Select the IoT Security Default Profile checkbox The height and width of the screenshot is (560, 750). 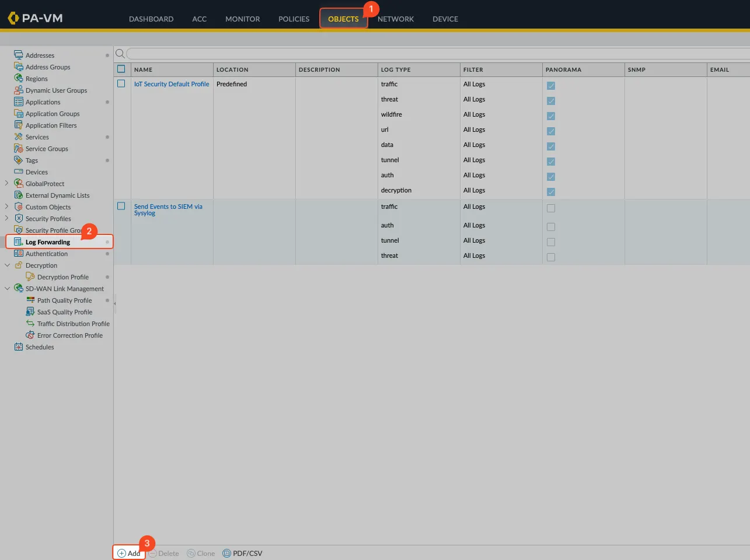(121, 84)
